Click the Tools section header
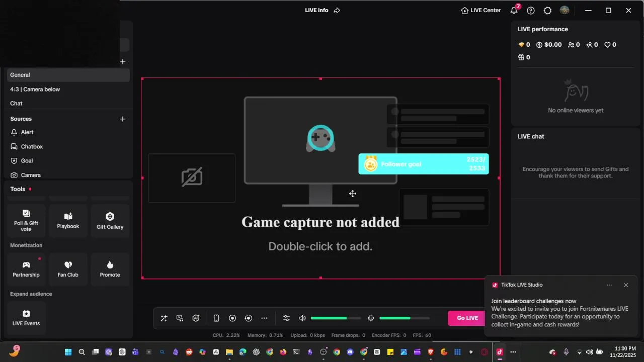This screenshot has height=362, width=644. click(18, 189)
